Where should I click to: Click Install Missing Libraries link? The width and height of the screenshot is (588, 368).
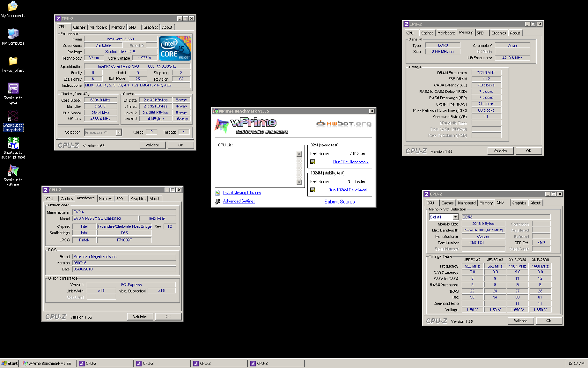(242, 193)
